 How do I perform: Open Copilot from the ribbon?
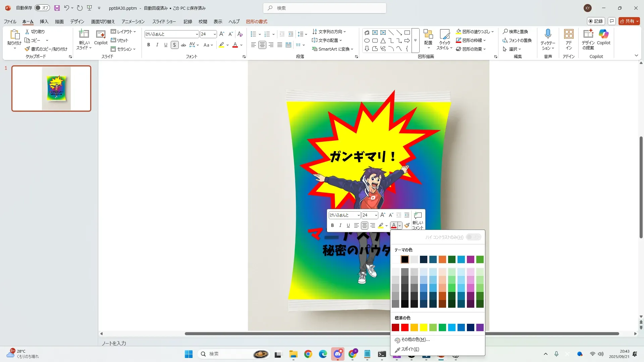point(603,34)
